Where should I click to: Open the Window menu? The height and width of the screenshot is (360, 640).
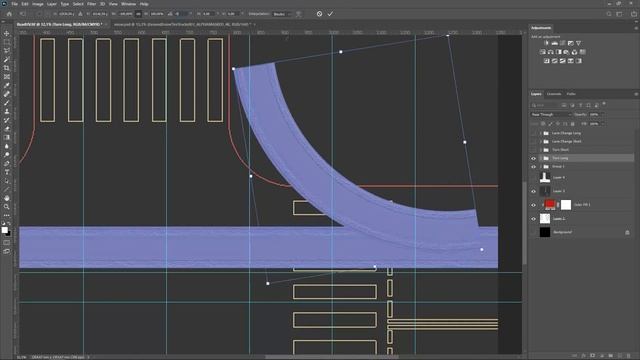click(128, 4)
